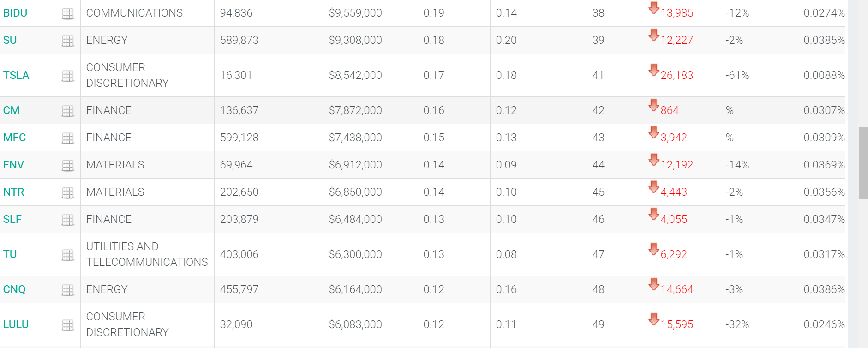Open the TSLA ticker link
This screenshot has width=868, height=348.
[x=16, y=75]
